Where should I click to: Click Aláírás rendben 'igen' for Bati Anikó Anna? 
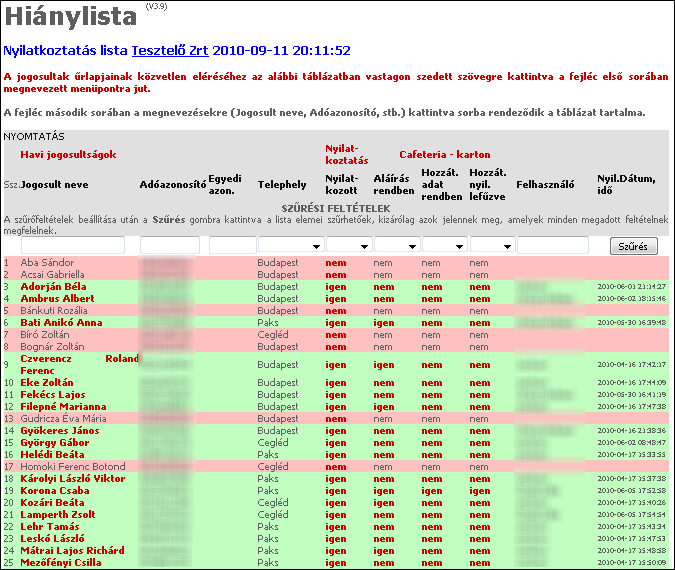click(384, 323)
